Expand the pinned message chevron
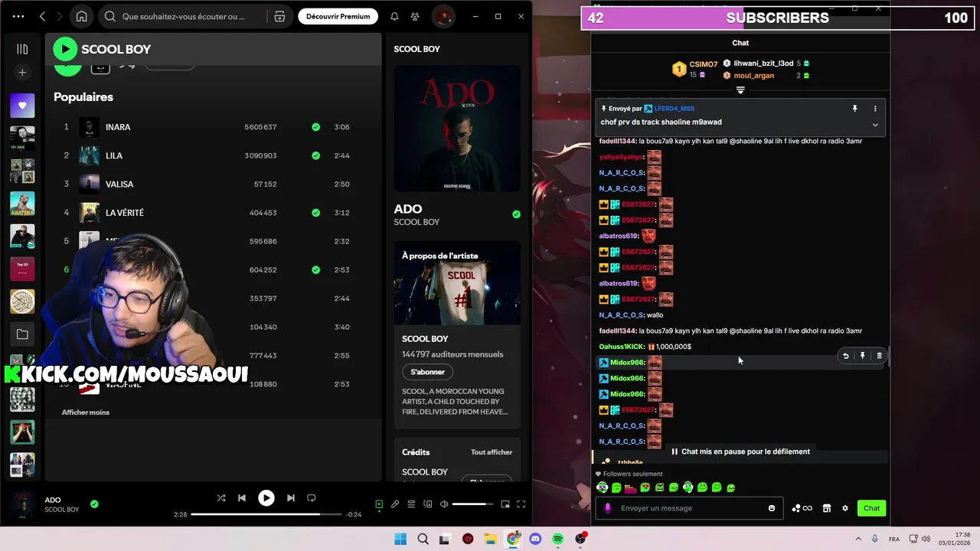 (x=875, y=125)
